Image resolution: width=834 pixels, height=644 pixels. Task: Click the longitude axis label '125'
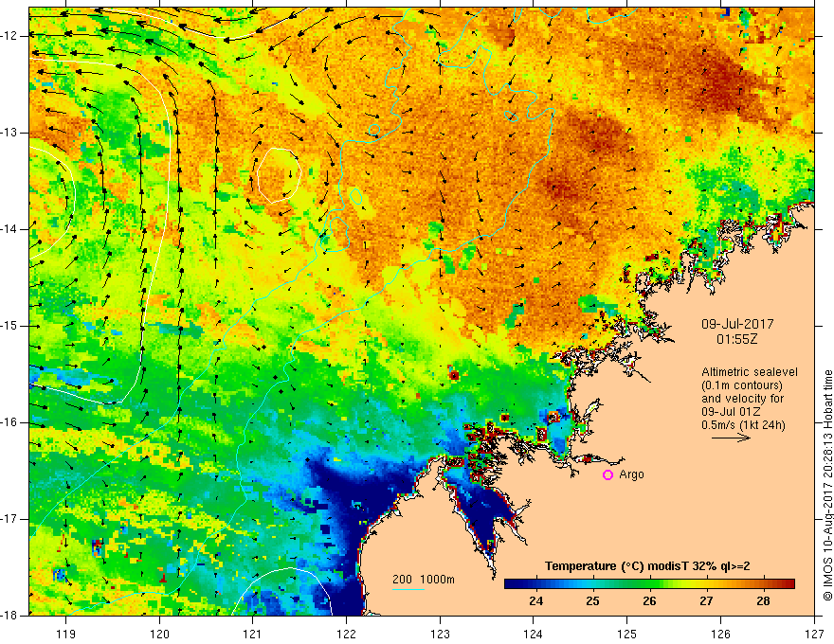pos(627,634)
